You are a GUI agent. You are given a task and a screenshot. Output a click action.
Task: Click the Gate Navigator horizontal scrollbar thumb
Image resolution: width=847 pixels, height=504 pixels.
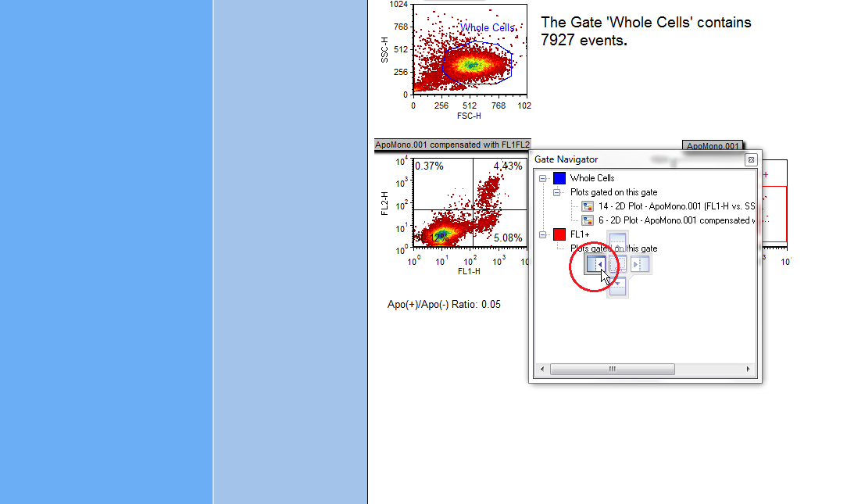(x=612, y=369)
